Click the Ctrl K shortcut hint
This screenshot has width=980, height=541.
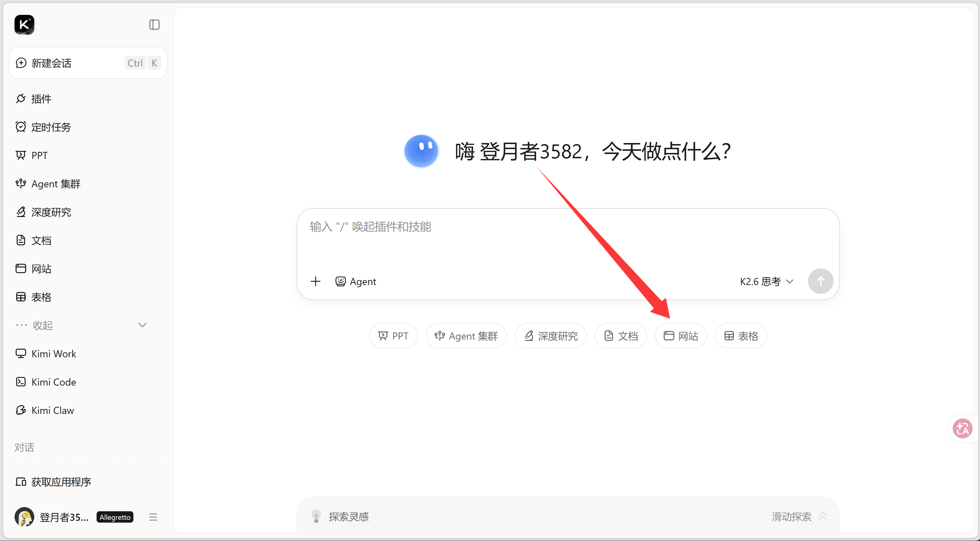143,63
